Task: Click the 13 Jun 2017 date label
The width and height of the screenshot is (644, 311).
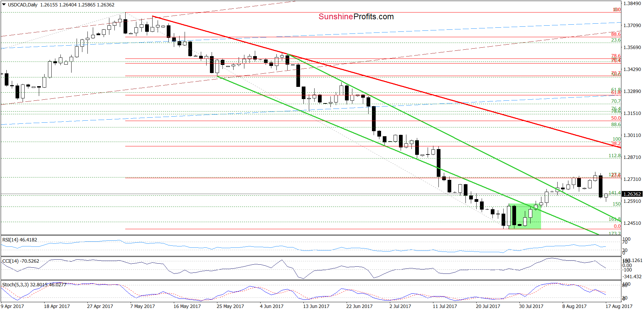Action: (316, 306)
